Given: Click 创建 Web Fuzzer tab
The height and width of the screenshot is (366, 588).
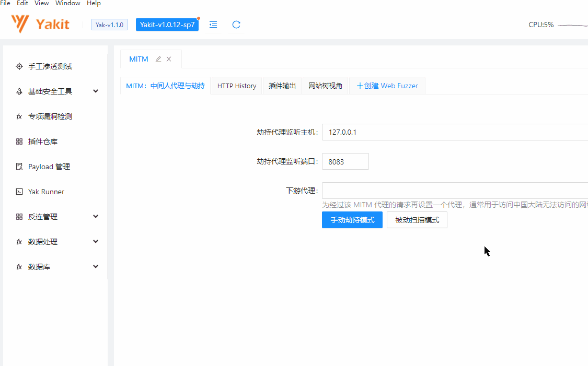Looking at the screenshot, I should pyautogui.click(x=387, y=86).
